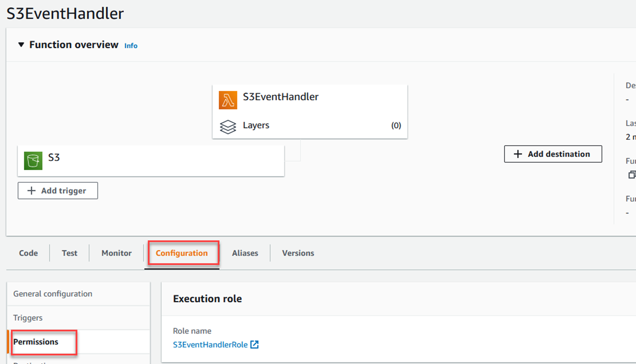The height and width of the screenshot is (364, 636).
Task: Click the Lambda function icon in S3EventHandler card
Action: pyautogui.click(x=228, y=100)
